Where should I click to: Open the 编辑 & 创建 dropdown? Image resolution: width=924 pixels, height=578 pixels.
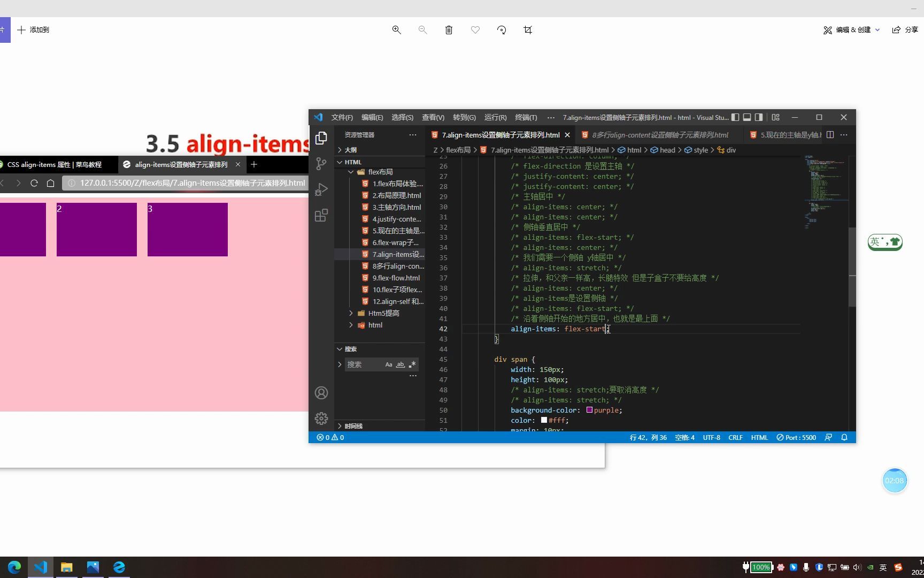pos(851,30)
